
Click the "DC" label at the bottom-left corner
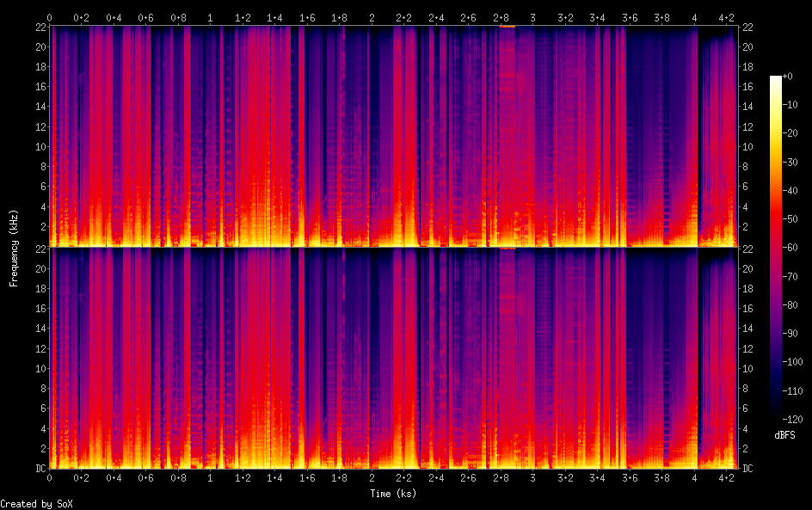(x=40, y=469)
